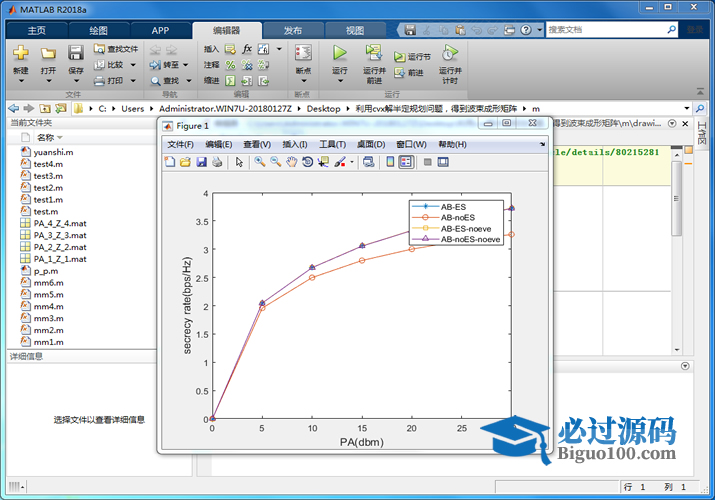Open Brush tool color dropdown in Figure 1
The height and width of the screenshot is (500, 715).
(x=352, y=162)
